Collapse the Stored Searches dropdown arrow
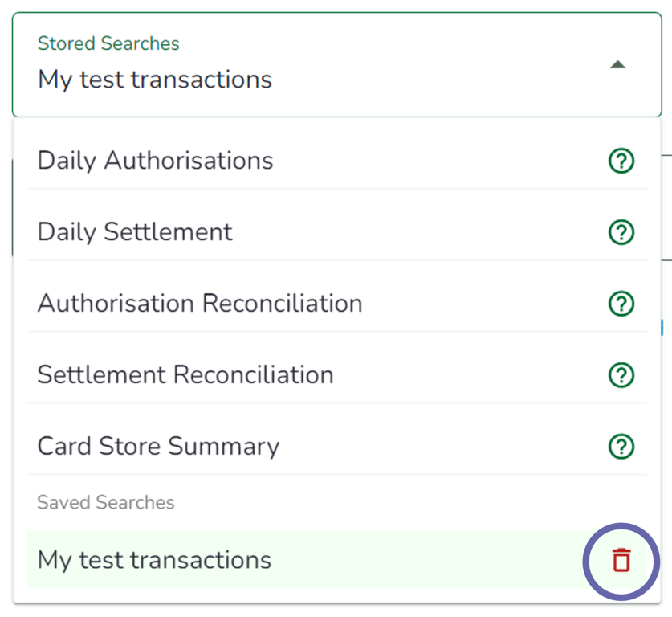 point(617,65)
